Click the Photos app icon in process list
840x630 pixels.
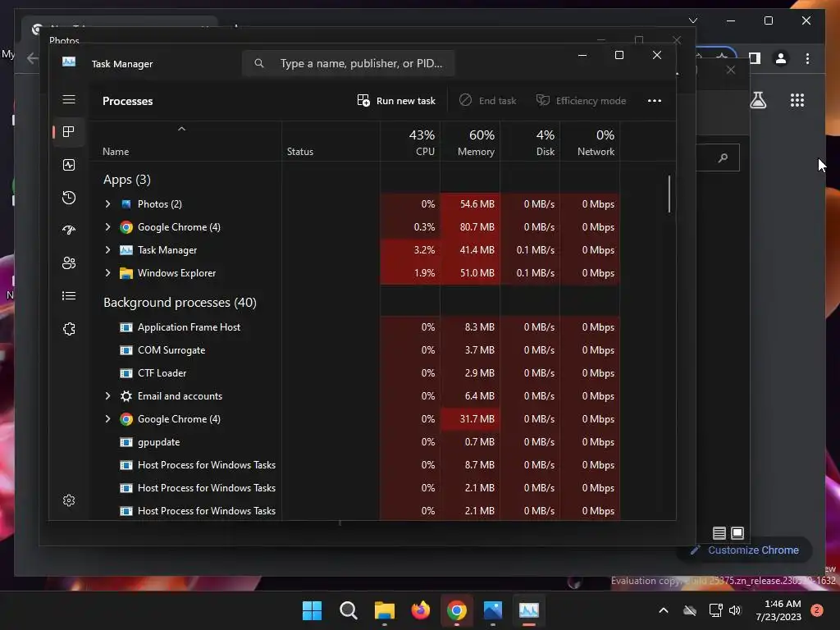click(126, 204)
